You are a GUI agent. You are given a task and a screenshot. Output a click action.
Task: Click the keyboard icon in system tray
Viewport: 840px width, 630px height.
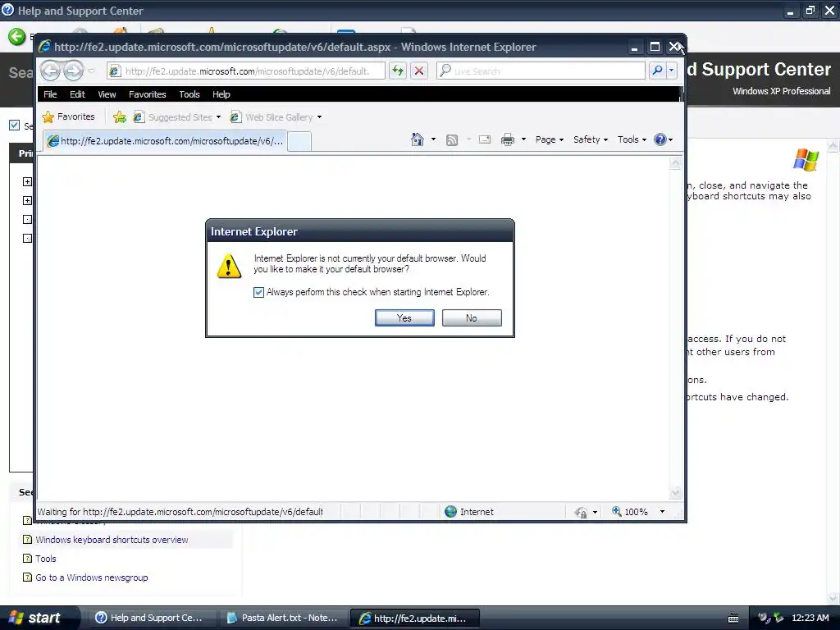tap(734, 619)
